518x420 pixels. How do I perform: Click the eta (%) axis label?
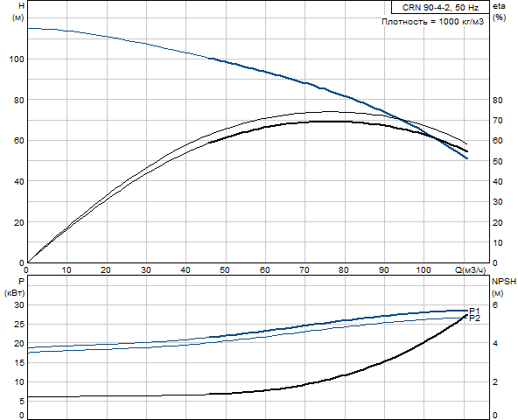click(x=499, y=11)
